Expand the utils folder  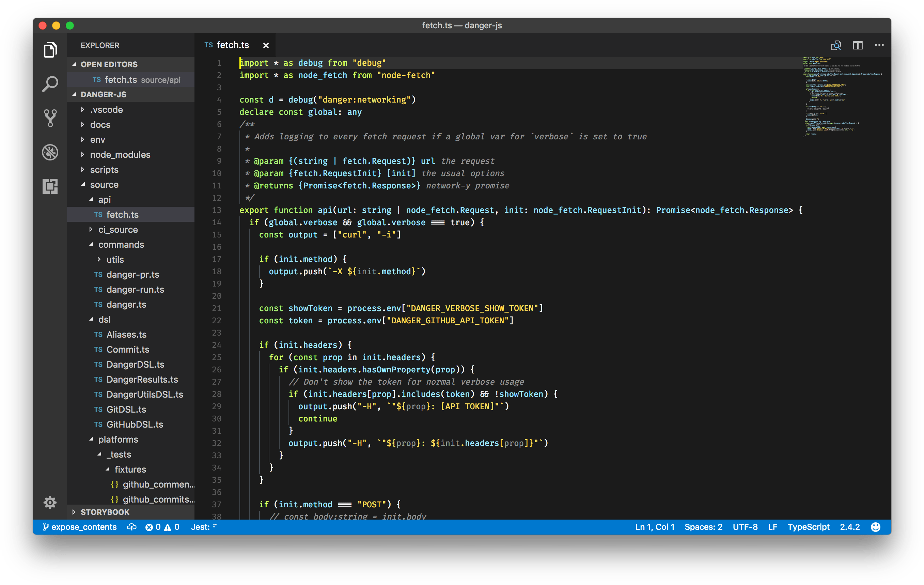[x=131, y=259]
